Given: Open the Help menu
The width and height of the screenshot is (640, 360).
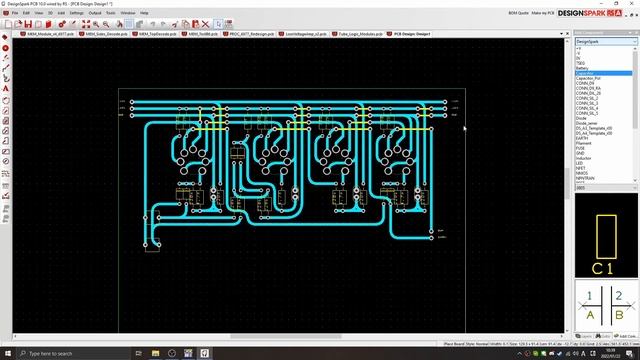Looking at the screenshot, I should [144, 13].
